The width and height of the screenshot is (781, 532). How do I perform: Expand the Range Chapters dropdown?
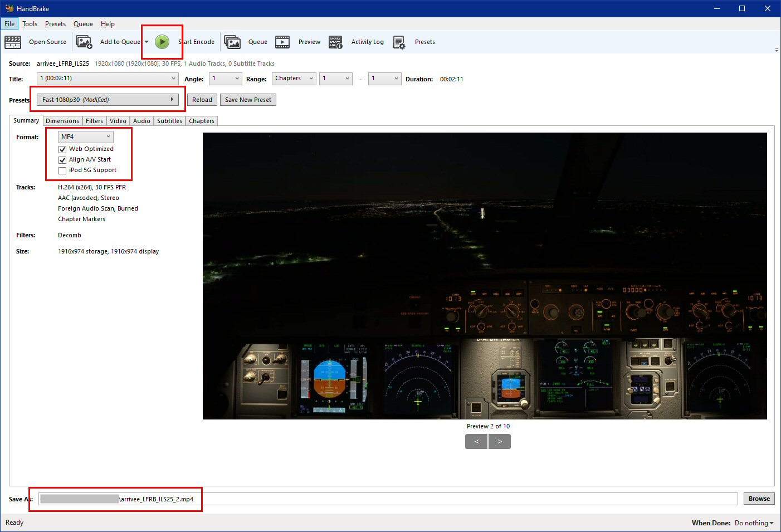point(294,79)
